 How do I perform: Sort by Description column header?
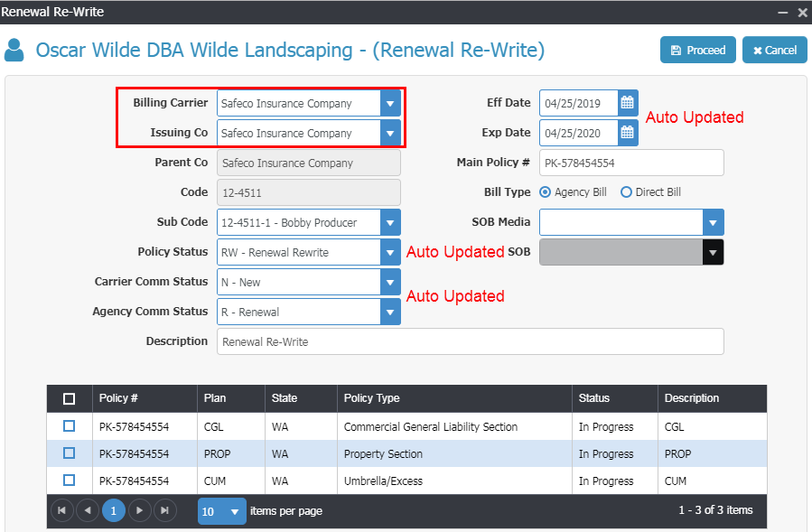(692, 397)
